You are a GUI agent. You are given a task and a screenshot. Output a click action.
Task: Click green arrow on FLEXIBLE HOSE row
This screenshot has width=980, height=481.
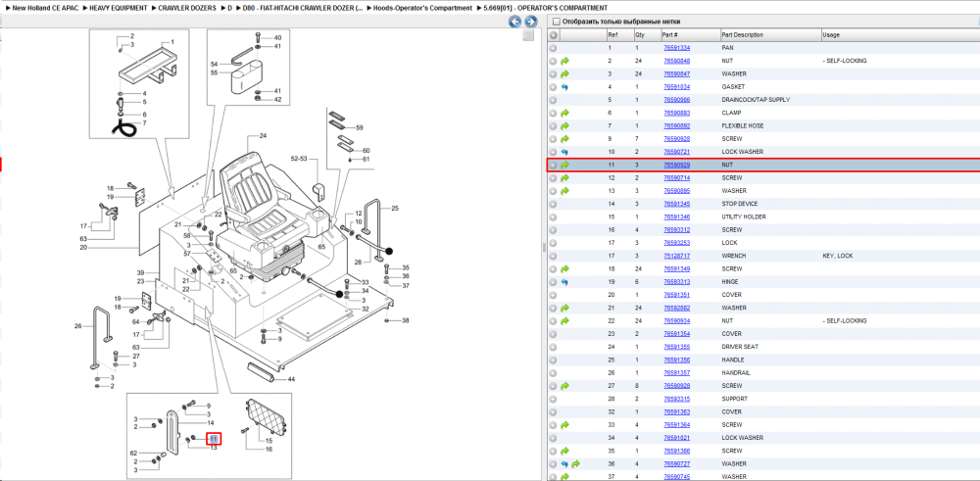(565, 126)
